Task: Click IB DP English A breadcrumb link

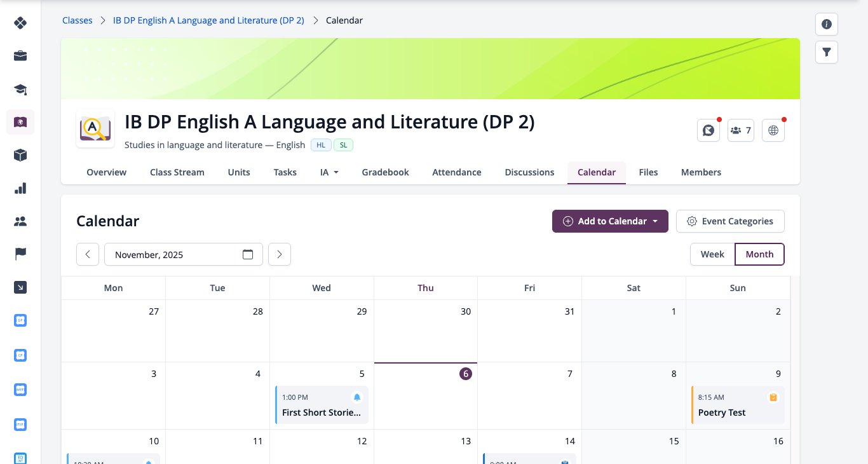Action: (208, 20)
